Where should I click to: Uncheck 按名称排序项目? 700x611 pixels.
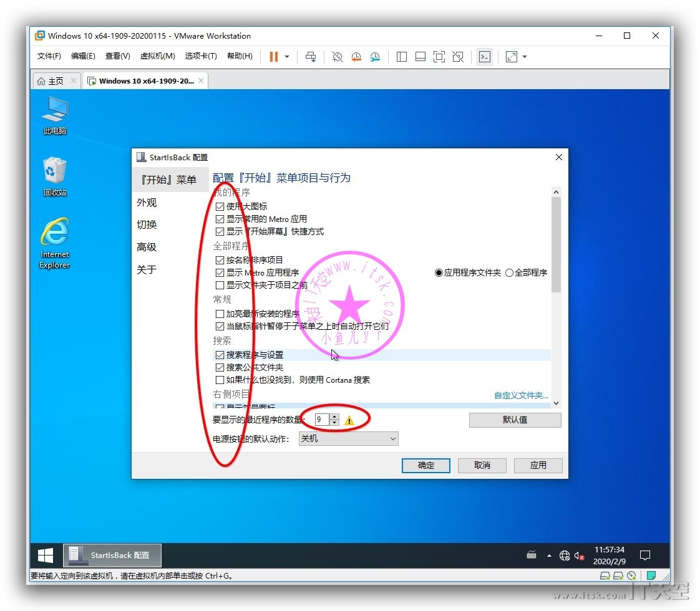tap(220, 260)
